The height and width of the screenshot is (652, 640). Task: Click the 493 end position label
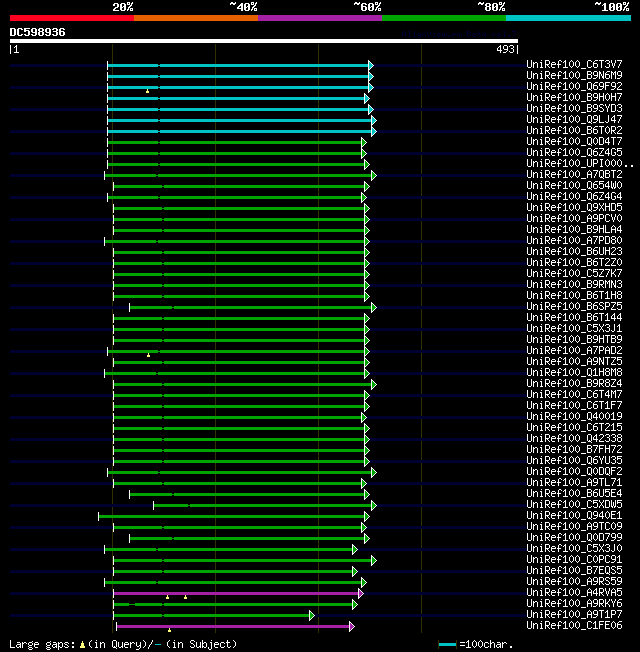click(x=505, y=49)
